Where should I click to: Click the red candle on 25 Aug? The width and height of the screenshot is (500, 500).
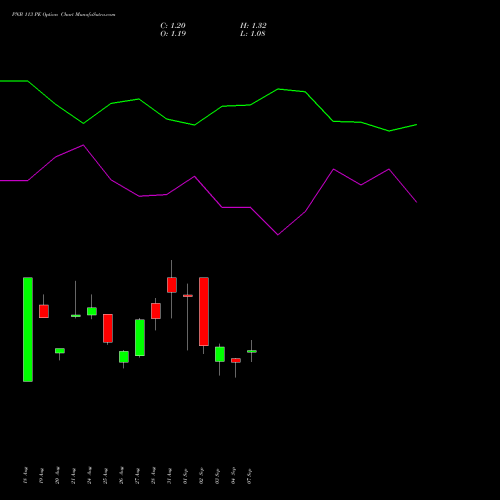click(x=108, y=328)
